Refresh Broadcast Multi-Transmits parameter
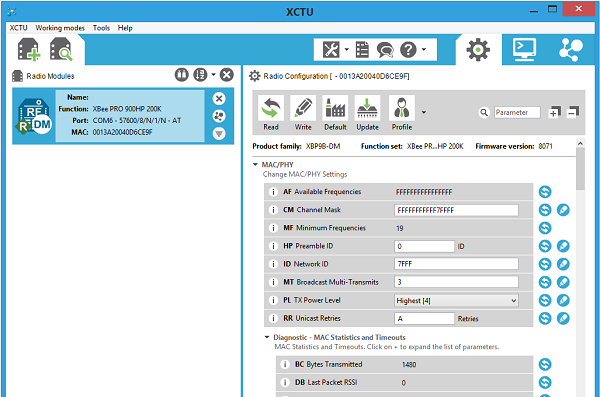 545,282
